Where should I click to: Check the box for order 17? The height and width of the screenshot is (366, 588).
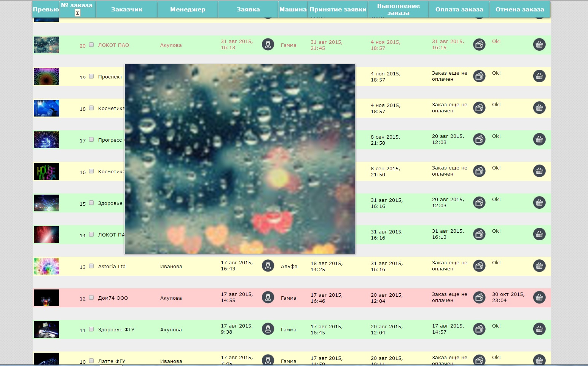click(x=91, y=139)
